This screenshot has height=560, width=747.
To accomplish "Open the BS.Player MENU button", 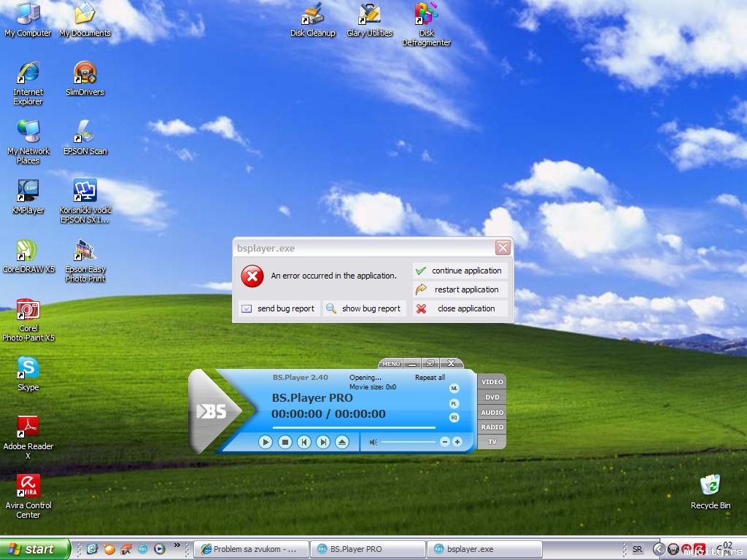I will (x=391, y=364).
